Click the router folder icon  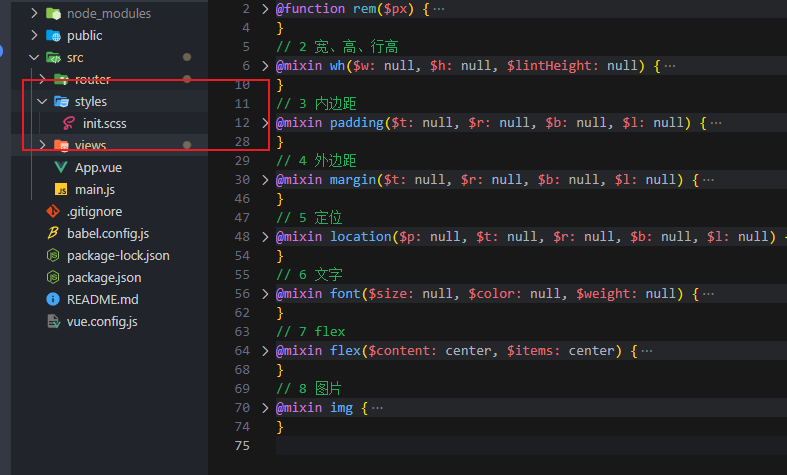(x=61, y=79)
